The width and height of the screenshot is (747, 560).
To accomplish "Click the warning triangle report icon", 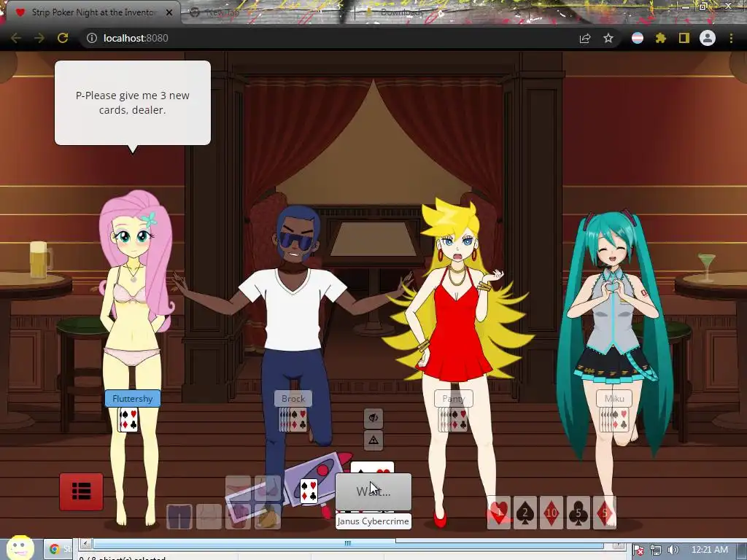I will (373, 440).
